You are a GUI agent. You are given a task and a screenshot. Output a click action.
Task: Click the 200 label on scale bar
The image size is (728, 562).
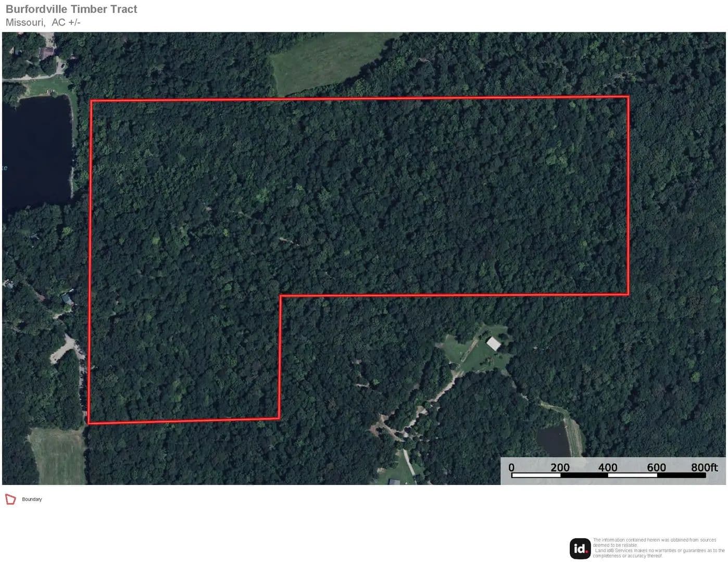coord(560,467)
